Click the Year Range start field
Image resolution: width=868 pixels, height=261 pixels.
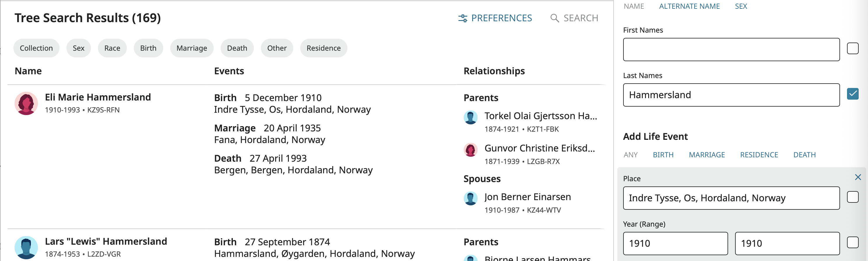pyautogui.click(x=675, y=243)
